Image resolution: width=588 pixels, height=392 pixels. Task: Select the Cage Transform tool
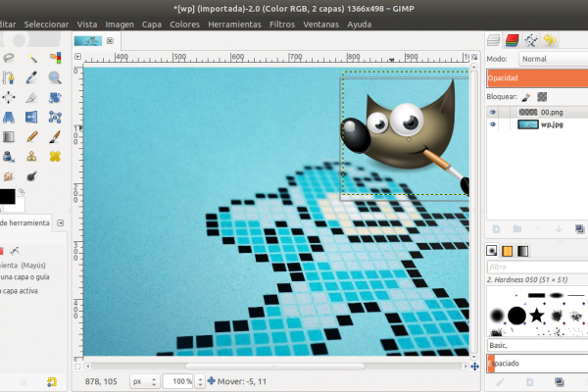tap(55, 118)
